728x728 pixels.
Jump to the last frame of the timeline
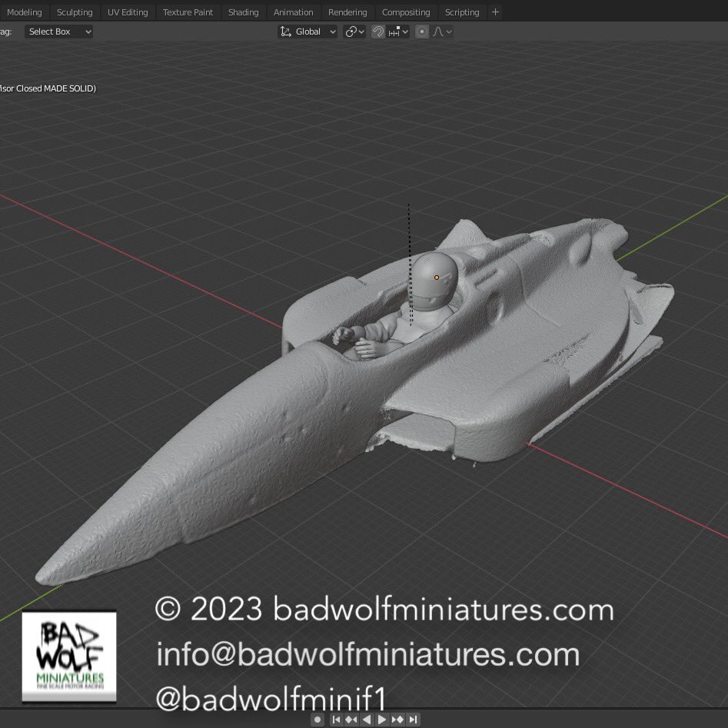pos(413,720)
